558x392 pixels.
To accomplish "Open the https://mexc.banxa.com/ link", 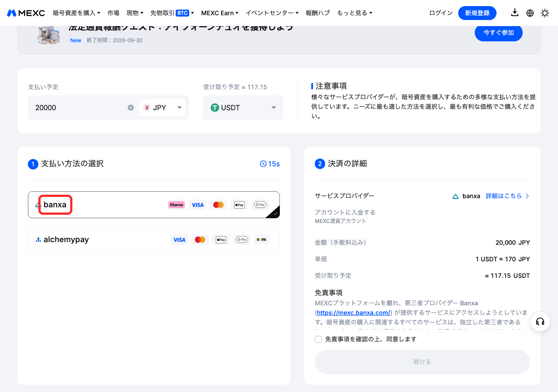I will (x=354, y=313).
